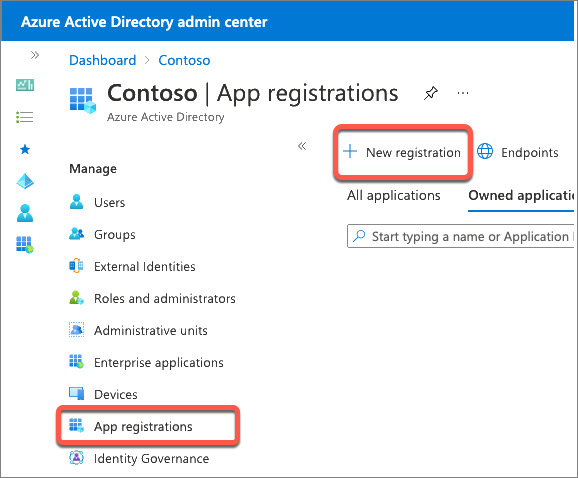Click the Favorites star icon
The height and width of the screenshot is (478, 578).
(25, 149)
